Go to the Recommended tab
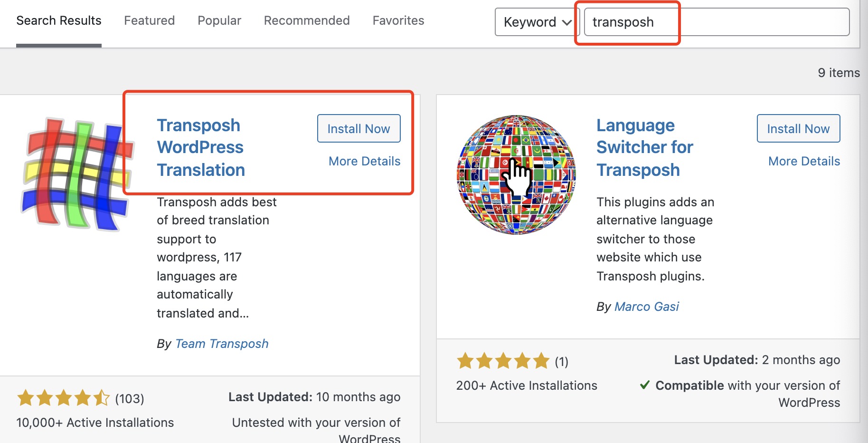Viewport: 868px width, 443px height. click(x=307, y=20)
